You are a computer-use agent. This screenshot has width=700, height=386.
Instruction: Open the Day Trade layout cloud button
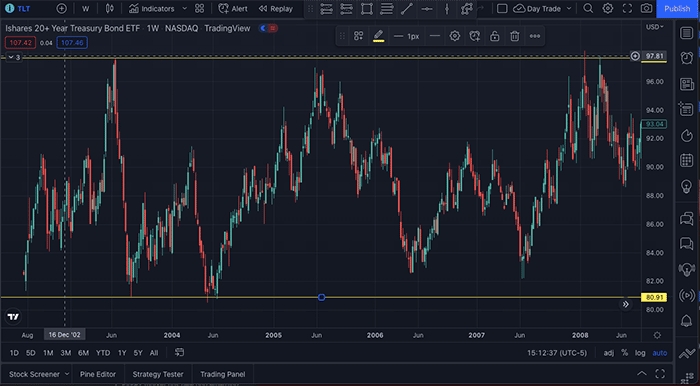537,8
